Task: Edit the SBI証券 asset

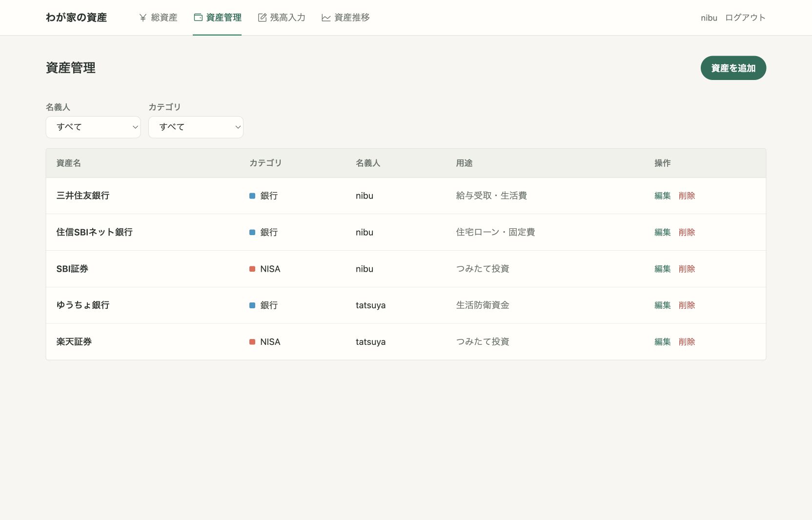Action: pyautogui.click(x=663, y=269)
